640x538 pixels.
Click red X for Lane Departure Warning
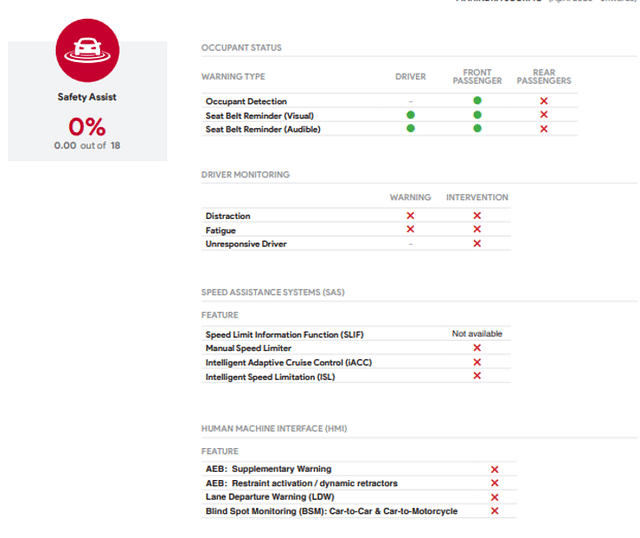[x=495, y=497]
